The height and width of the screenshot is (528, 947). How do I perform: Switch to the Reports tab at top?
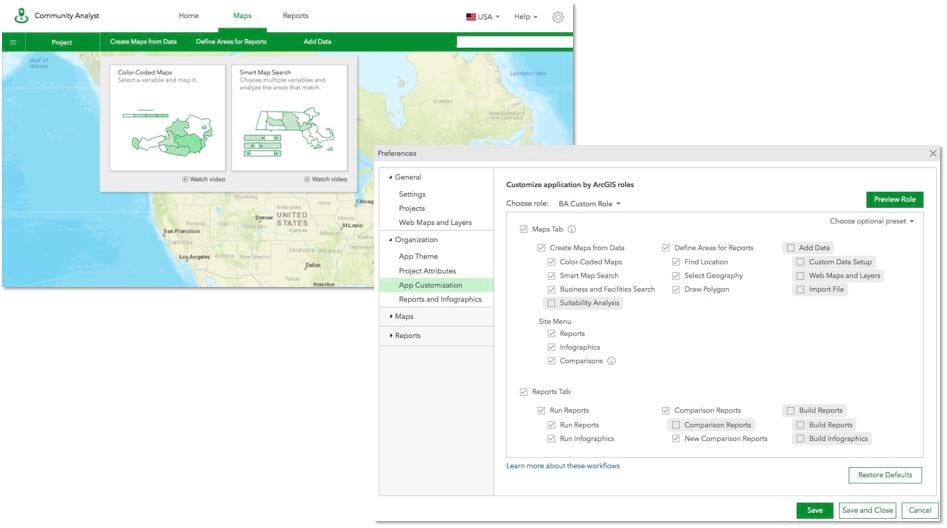coord(295,16)
